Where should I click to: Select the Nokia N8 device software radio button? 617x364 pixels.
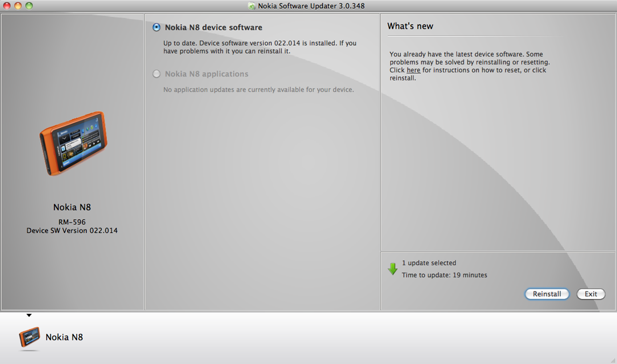[x=157, y=27]
